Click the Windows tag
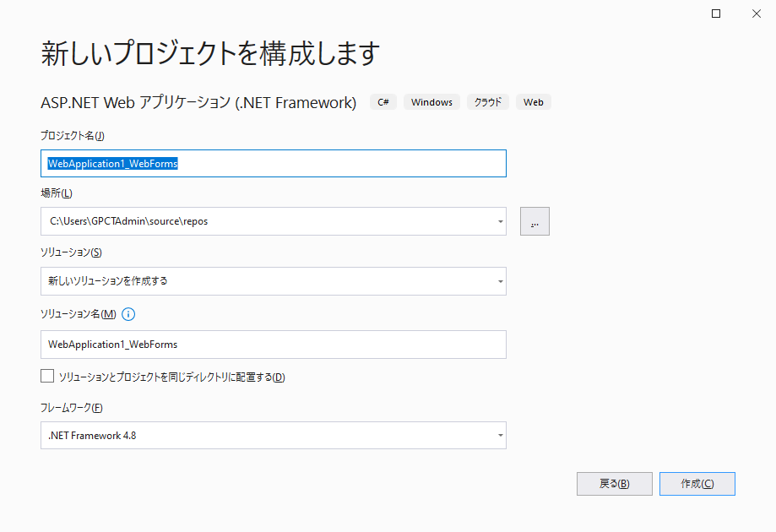The width and height of the screenshot is (776, 532). click(431, 102)
